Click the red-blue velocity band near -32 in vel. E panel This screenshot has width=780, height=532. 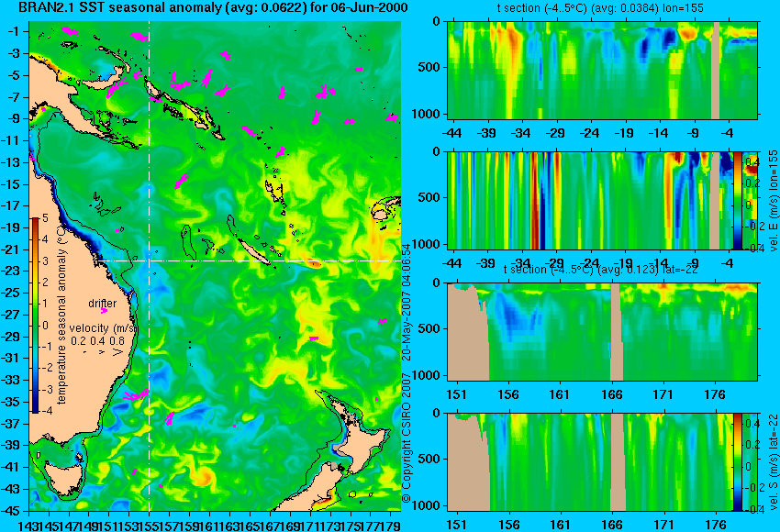coord(538,200)
